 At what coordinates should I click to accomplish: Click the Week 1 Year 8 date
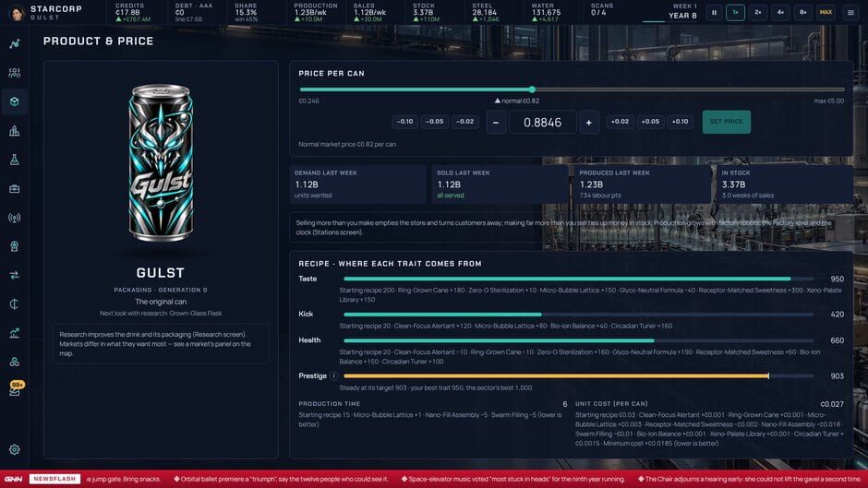point(682,11)
